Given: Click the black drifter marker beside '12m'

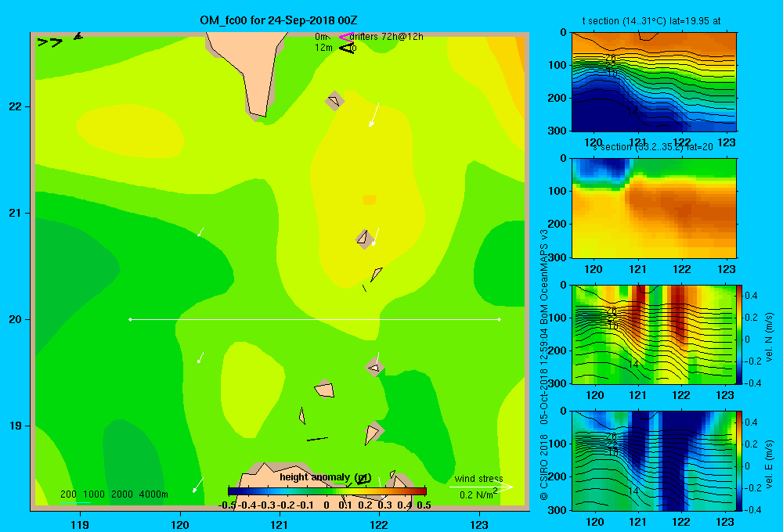Looking at the screenshot, I should pos(348,48).
